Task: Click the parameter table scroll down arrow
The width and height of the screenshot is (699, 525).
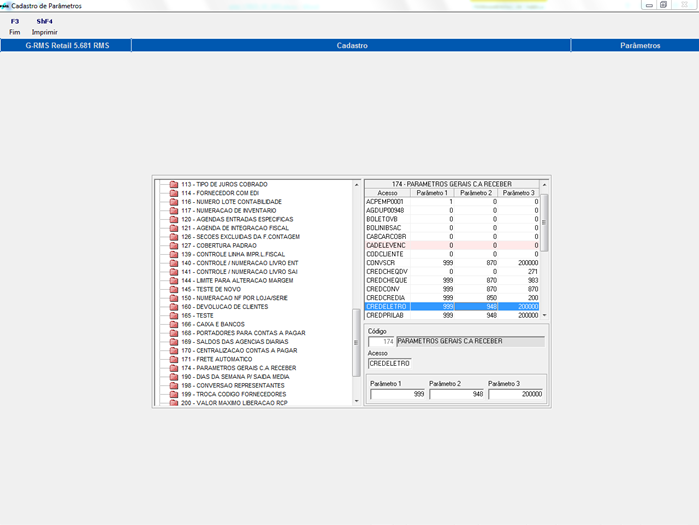Action: pyautogui.click(x=544, y=315)
